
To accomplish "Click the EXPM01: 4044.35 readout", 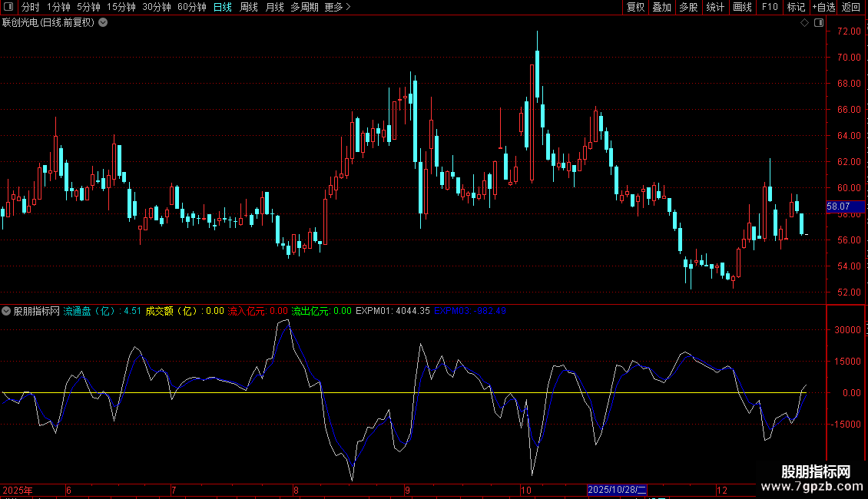I will pos(393,311).
